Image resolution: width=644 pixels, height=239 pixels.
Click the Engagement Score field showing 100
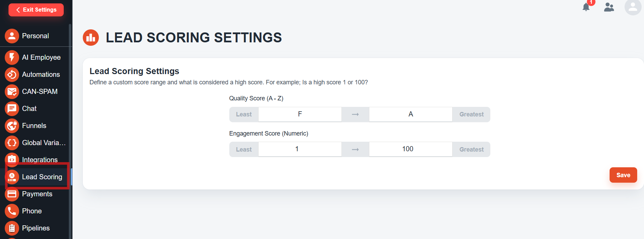410,149
